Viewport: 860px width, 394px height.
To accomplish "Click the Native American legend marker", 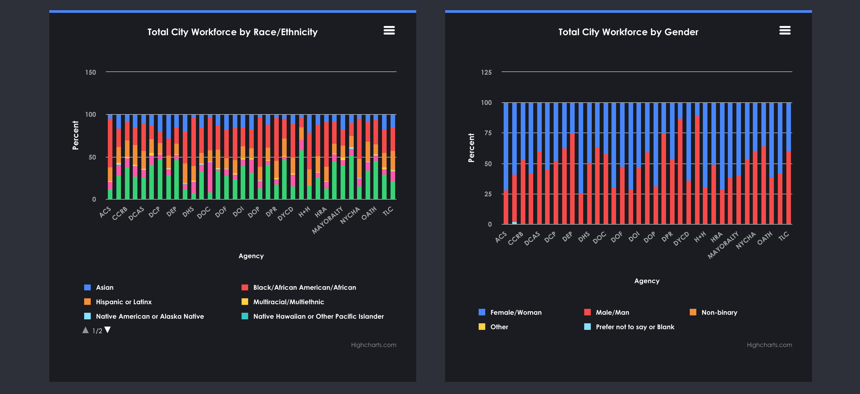I will point(87,316).
